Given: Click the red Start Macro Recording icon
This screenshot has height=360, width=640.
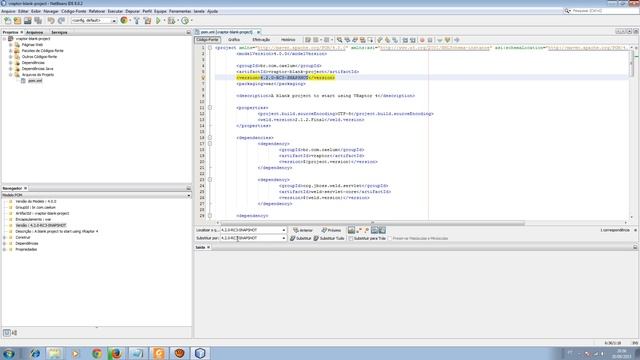Looking at the screenshot, I should [x=422, y=40].
